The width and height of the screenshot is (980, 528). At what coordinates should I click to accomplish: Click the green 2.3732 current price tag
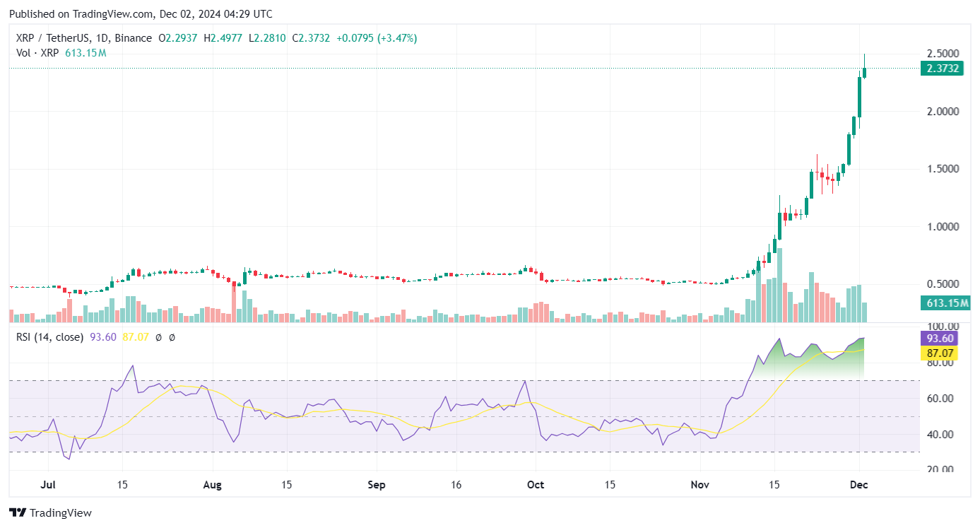point(943,69)
